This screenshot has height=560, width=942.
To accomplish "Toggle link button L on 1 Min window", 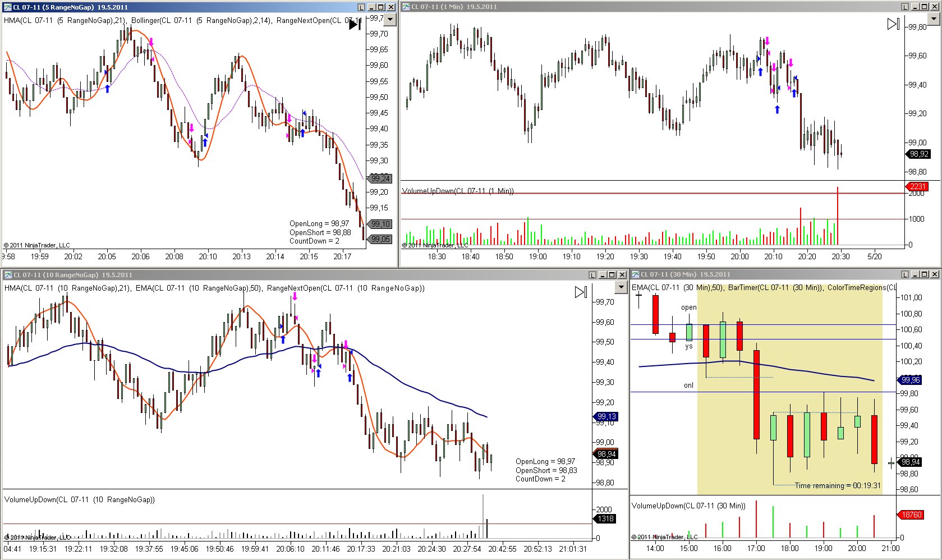I will pyautogui.click(x=905, y=7).
